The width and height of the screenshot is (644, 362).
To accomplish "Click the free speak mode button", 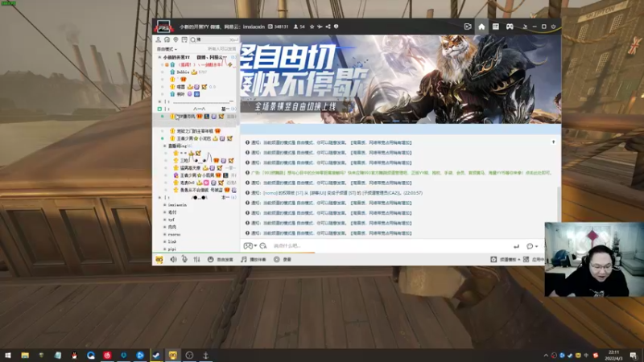I will [220, 259].
